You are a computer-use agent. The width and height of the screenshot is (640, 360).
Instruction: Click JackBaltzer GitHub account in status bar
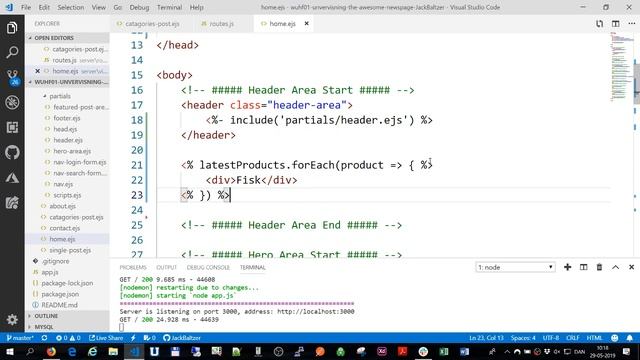point(182,338)
